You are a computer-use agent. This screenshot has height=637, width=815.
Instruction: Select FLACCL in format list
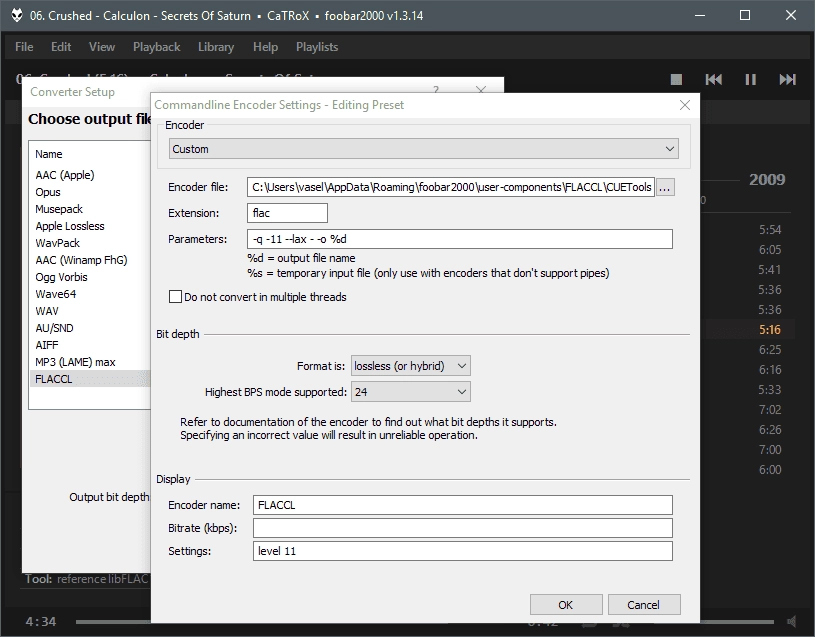click(91, 379)
